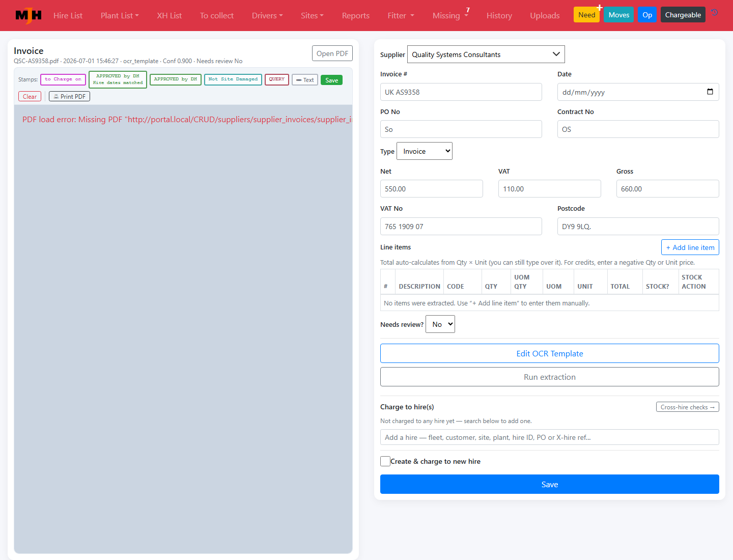Expand the Missing menu

(450, 15)
